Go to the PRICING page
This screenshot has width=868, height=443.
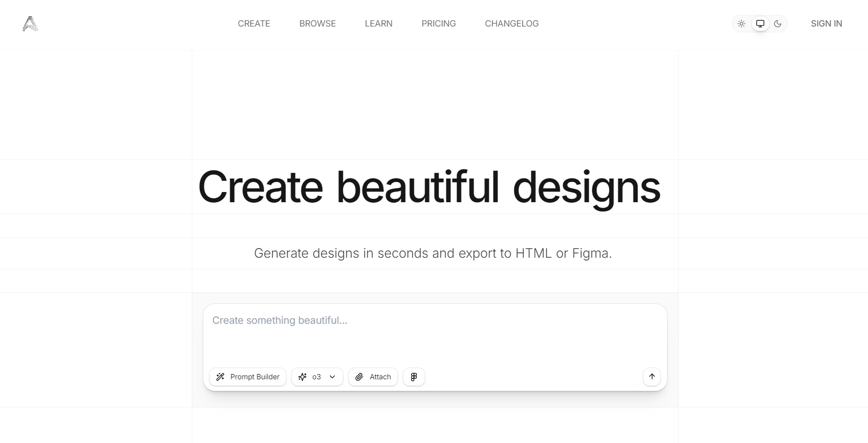click(438, 23)
